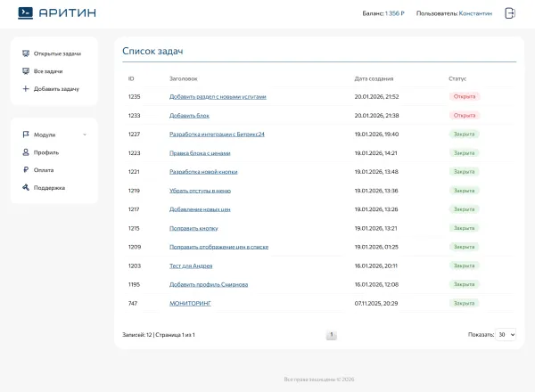Click the Профиль user icon
Screen dimensions: 535x392
pyautogui.click(x=26, y=152)
